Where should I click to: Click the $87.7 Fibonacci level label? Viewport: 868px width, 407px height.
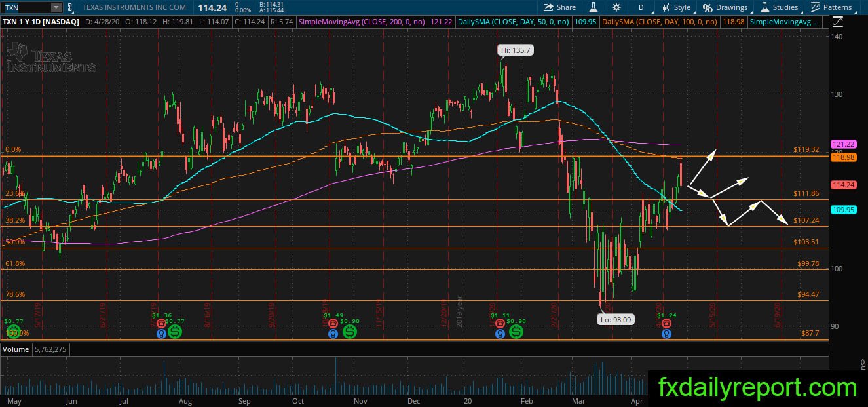pos(810,333)
